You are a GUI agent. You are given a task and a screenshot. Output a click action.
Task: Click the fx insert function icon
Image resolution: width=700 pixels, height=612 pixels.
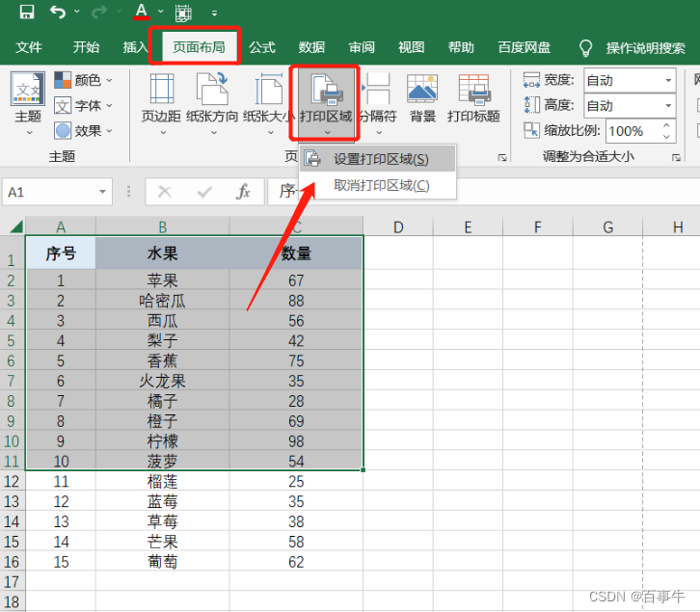click(243, 192)
